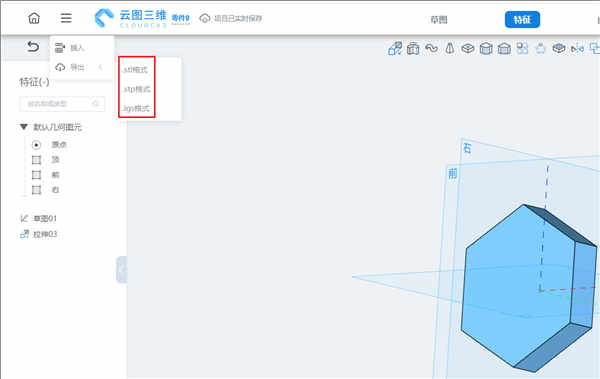The image size is (600, 379).
Task: Select the loft cone tool icon
Action: (x=450, y=48)
